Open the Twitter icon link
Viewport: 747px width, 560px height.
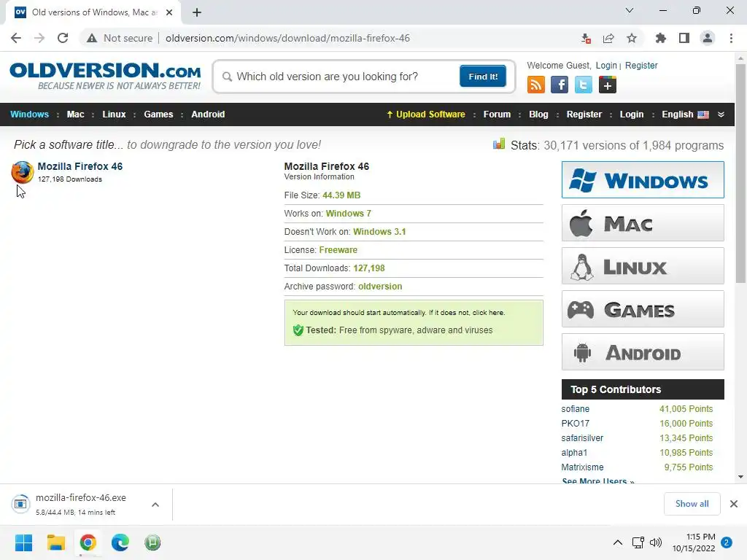[x=583, y=85]
